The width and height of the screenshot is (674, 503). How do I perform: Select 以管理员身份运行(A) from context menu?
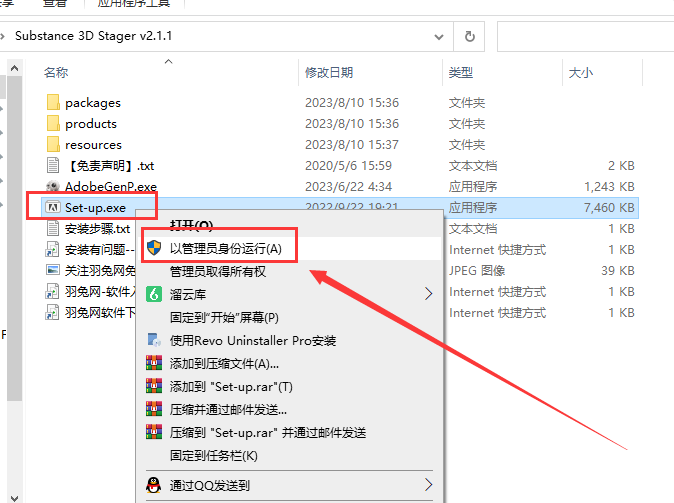pyautogui.click(x=226, y=248)
